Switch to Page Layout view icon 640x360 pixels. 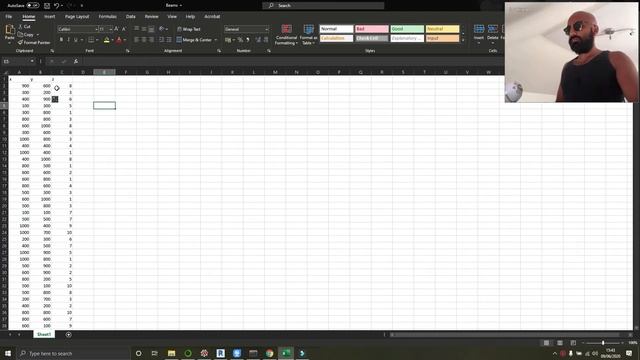[x=560, y=343]
